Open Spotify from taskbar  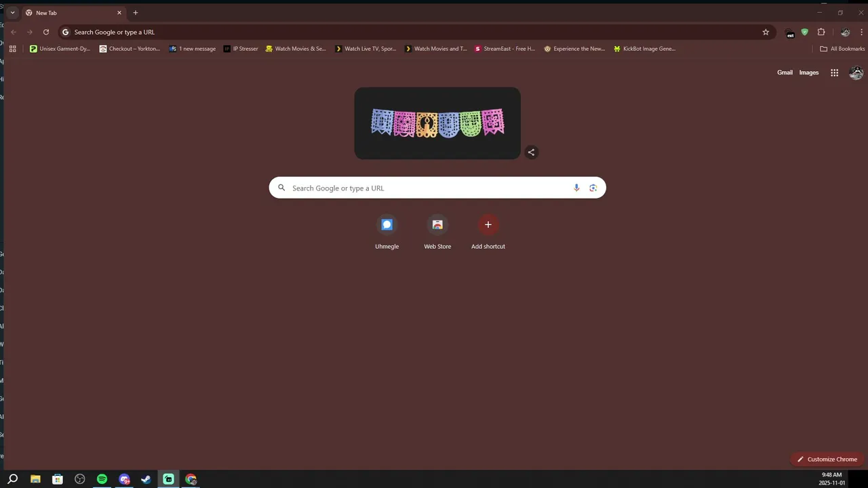102,479
